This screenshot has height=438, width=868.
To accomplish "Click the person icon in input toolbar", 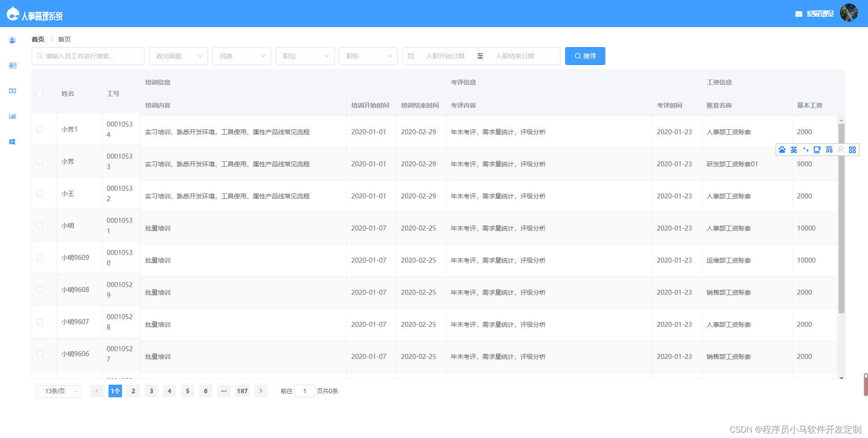I will (841, 150).
